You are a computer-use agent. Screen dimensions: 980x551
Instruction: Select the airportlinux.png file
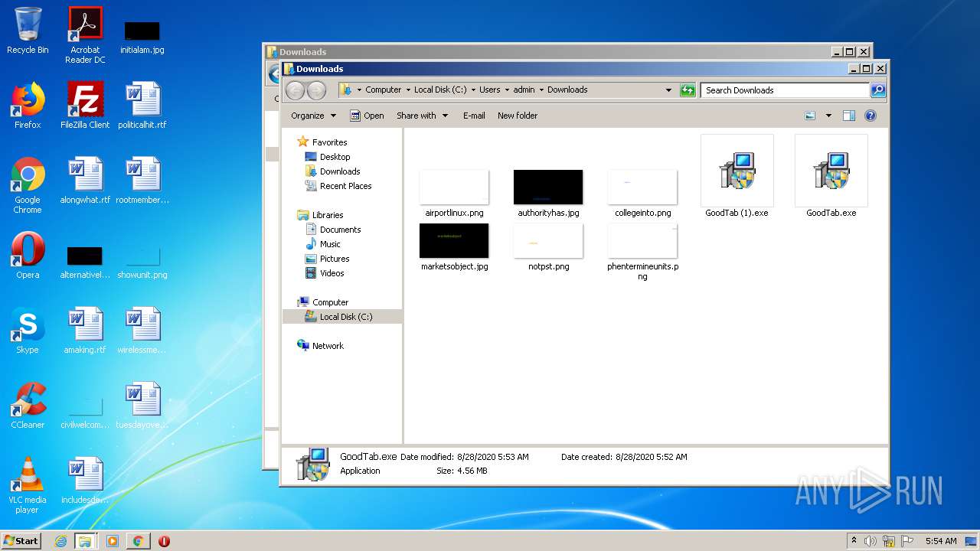point(454,194)
